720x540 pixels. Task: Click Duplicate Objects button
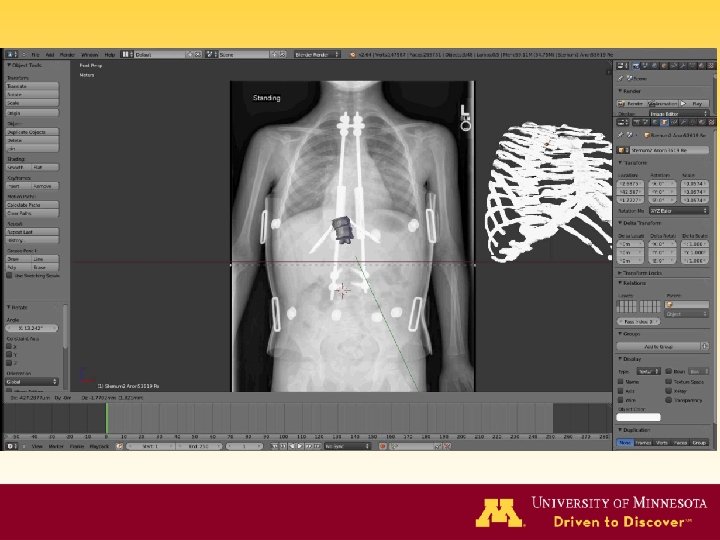[x=32, y=132]
